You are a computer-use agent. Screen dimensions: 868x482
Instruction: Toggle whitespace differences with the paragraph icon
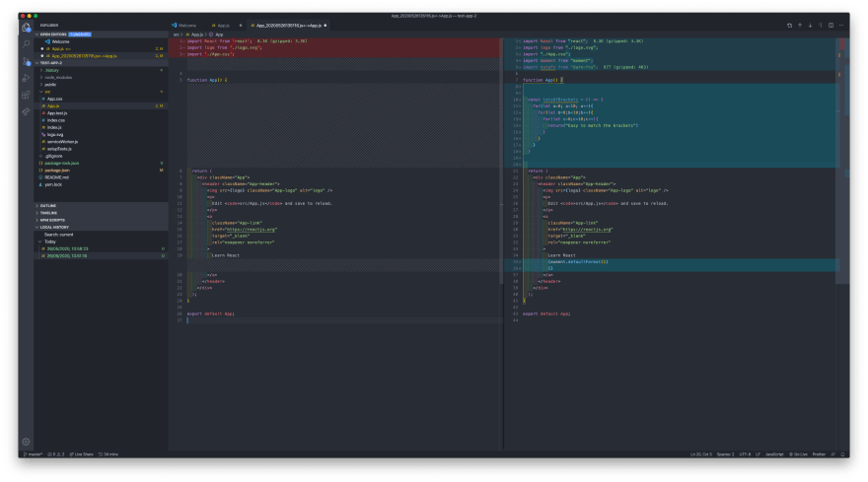821,26
